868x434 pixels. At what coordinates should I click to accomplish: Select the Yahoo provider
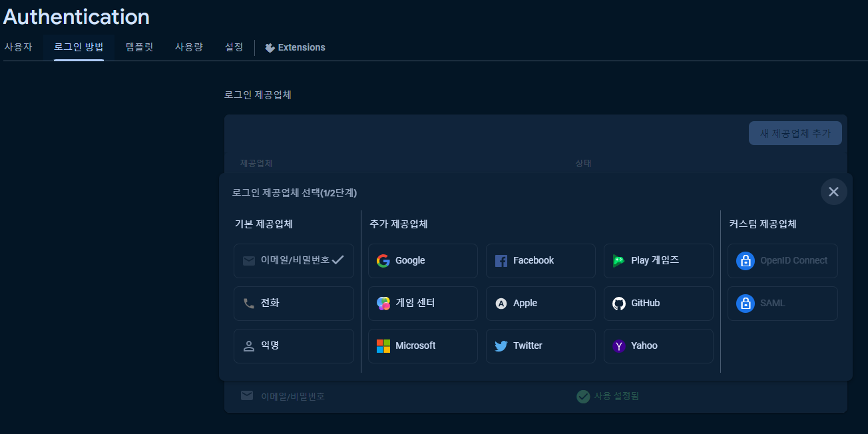pyautogui.click(x=658, y=346)
